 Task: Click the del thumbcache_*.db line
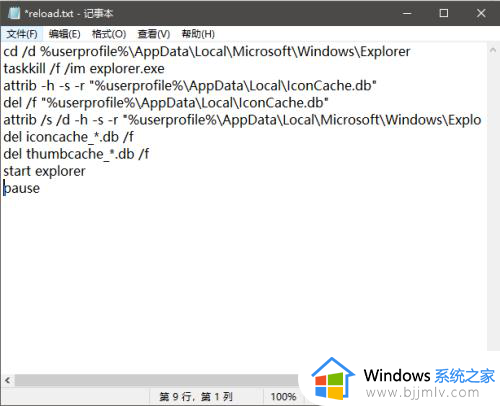tap(76, 154)
